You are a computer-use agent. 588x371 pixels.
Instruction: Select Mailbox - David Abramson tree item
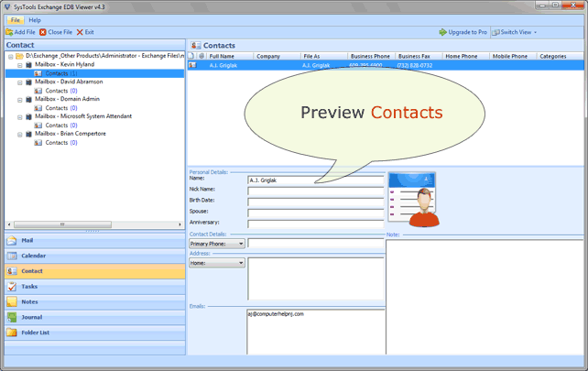tap(69, 82)
